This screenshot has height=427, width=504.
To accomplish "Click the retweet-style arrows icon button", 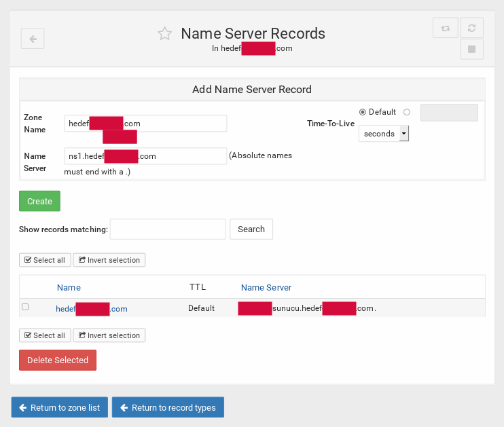I will 445,28.
